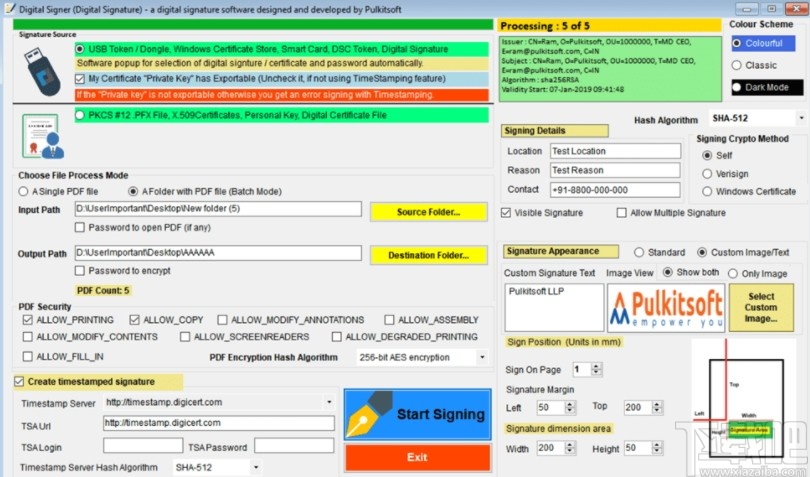Viewport: 810px width, 477px height.
Task: Click the Location field Test Location
Action: coord(615,151)
